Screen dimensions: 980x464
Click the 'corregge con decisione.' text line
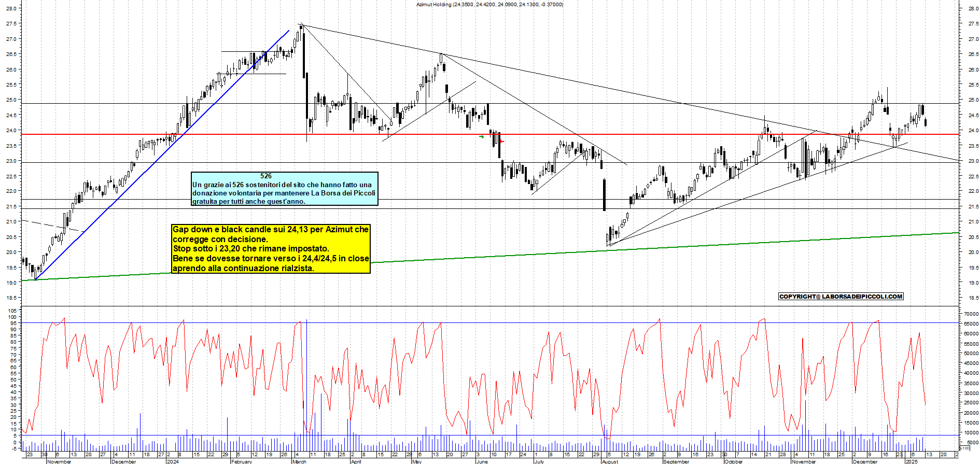220,240
